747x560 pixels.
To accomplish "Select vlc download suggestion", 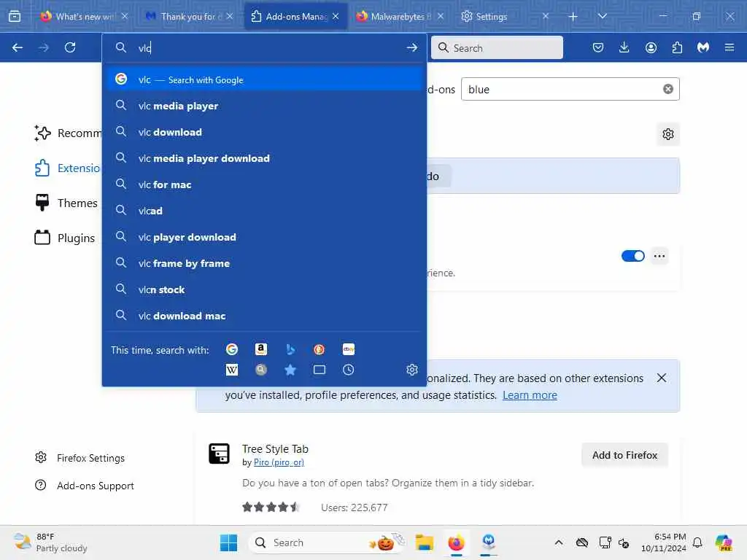I will click(x=264, y=132).
